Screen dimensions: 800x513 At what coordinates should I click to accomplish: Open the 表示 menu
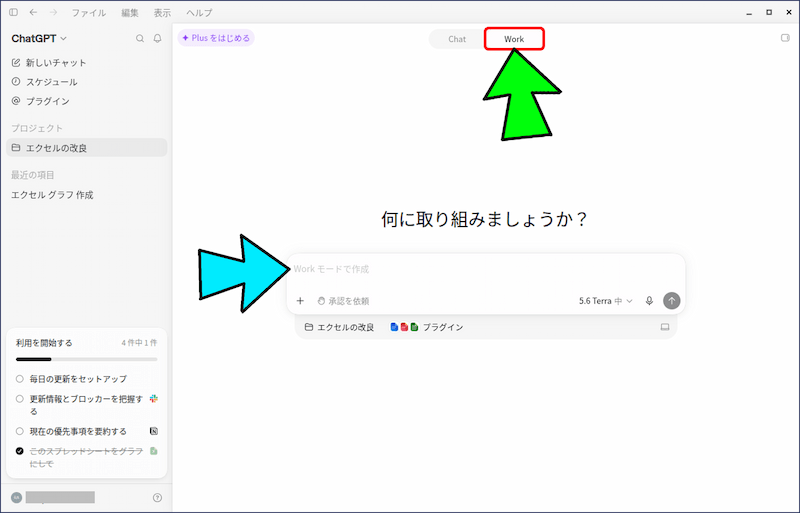click(x=162, y=13)
